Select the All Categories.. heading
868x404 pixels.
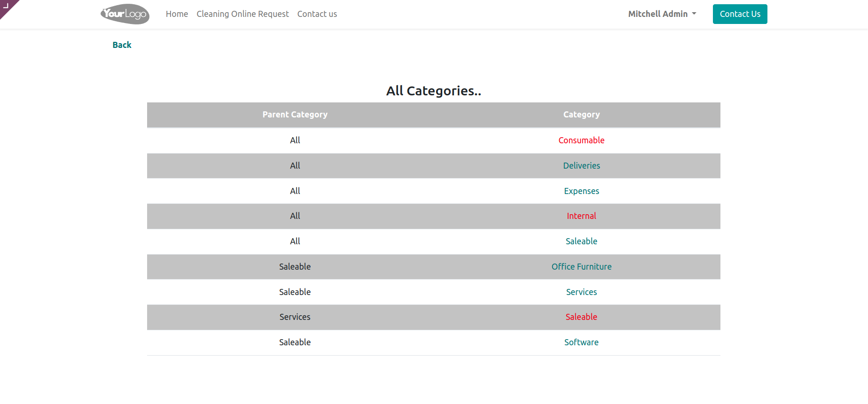(x=433, y=91)
